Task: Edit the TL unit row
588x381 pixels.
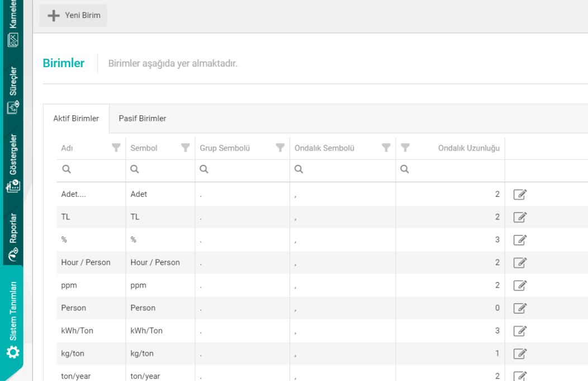Action: (x=519, y=217)
